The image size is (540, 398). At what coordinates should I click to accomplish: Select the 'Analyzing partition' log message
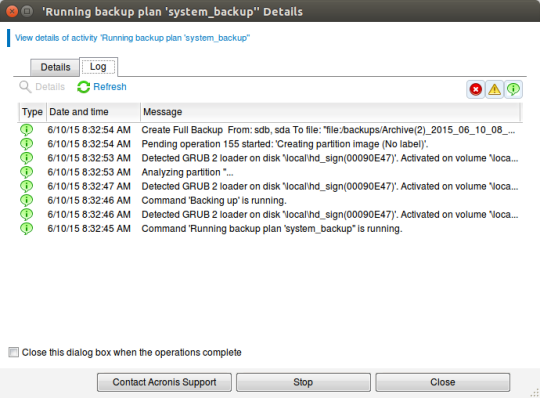(187, 172)
